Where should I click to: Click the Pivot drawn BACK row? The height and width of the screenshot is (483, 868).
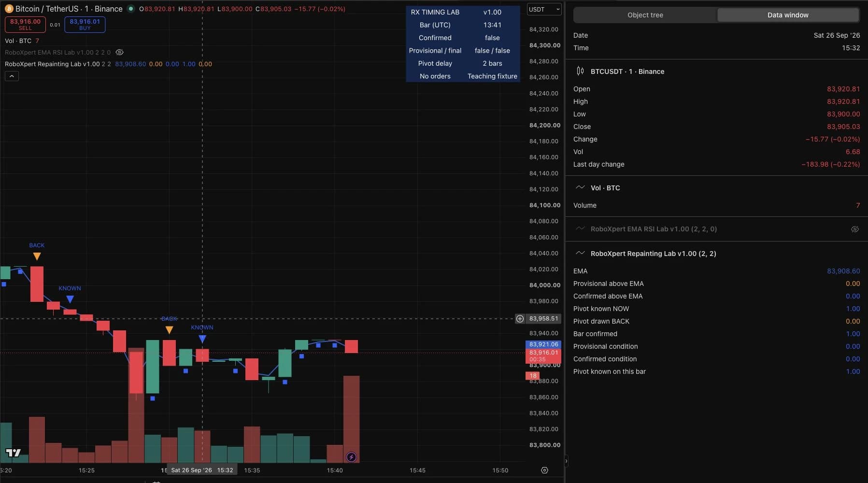pyautogui.click(x=716, y=321)
